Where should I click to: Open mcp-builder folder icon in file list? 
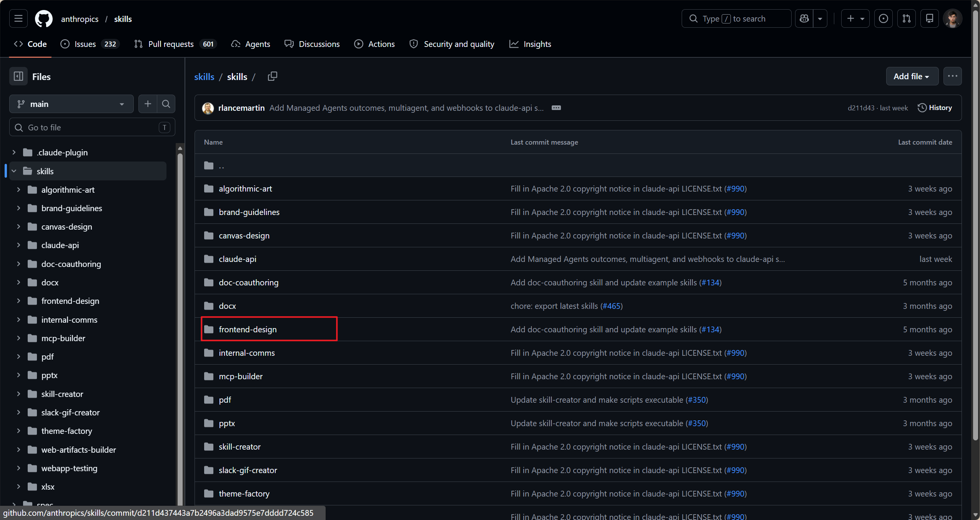[x=209, y=376]
